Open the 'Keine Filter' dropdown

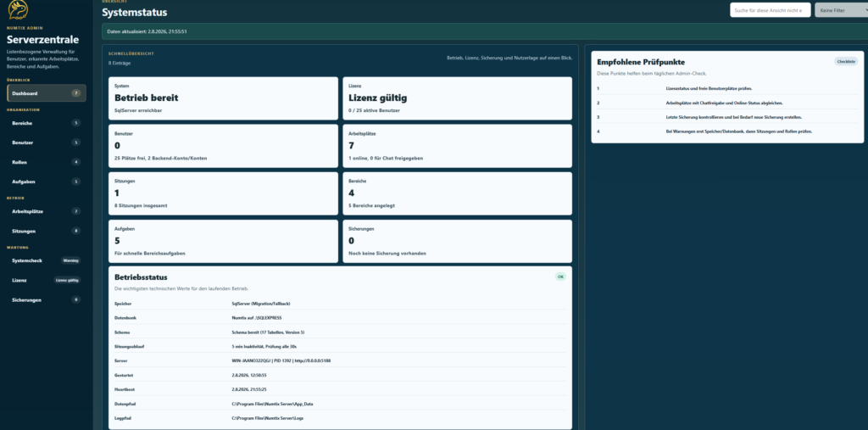[842, 10]
